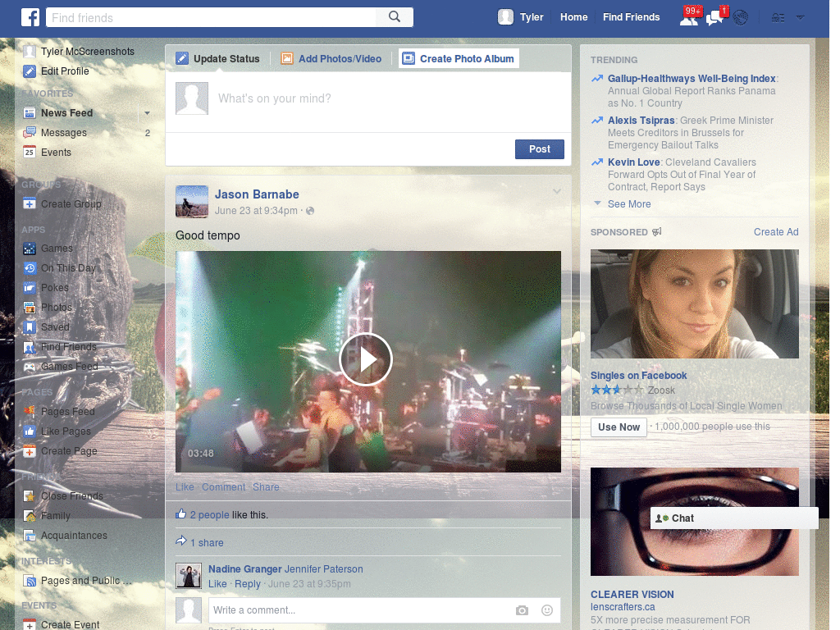Click the sponsored megaphone icon
The image size is (840, 630).
point(657,232)
